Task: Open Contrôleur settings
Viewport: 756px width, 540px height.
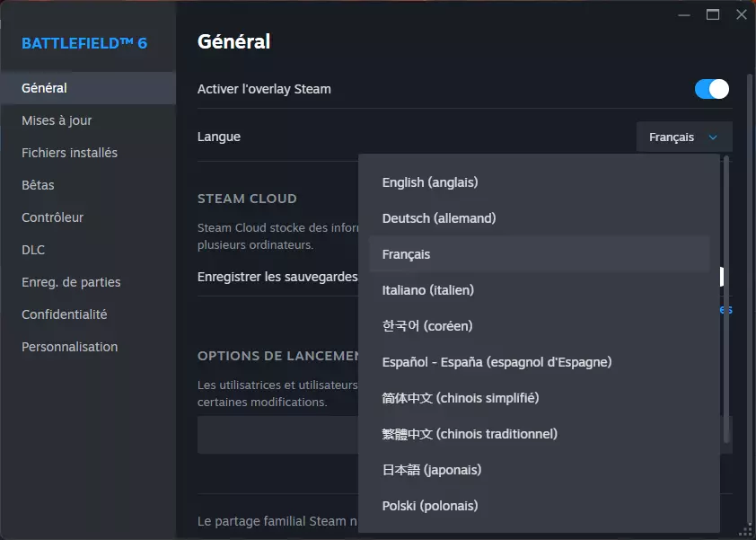Action: 53,217
